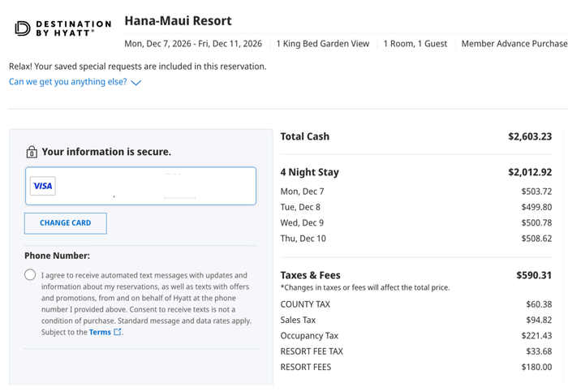Viewport: 568px width, 392px height.
Task: Click the dates 'Mon, Dec 7, 2026 - Fri, Dec 11, 2026'
Action: [x=193, y=44]
